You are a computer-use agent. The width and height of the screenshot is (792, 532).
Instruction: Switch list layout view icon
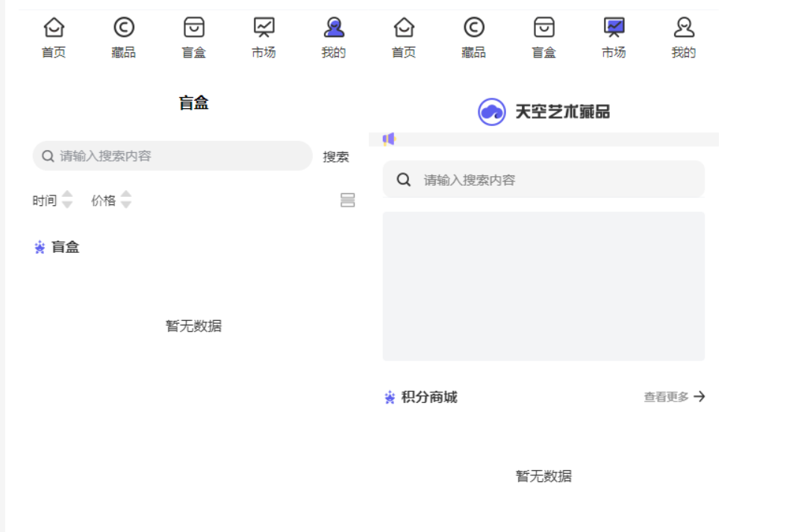click(348, 201)
